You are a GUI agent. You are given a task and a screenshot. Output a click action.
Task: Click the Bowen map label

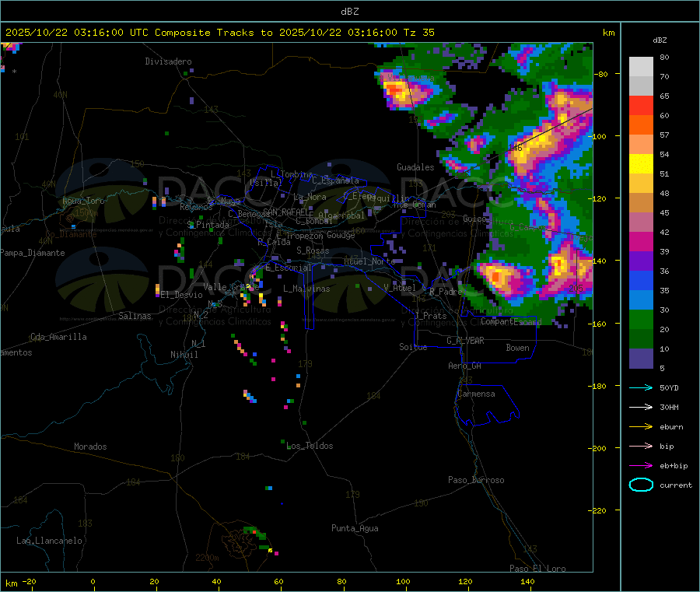coord(517,348)
